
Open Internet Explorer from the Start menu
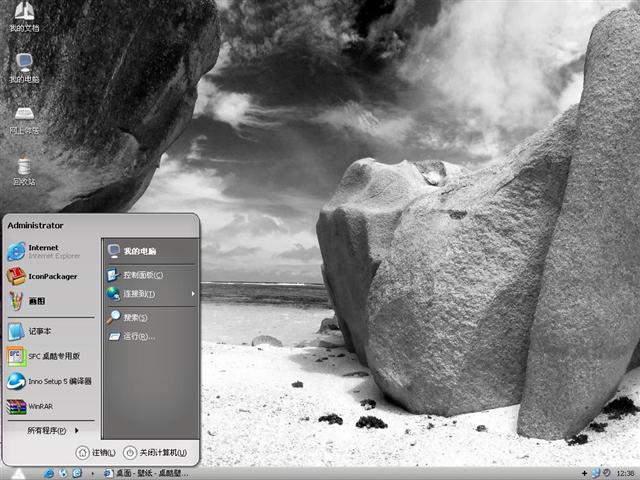pyautogui.click(x=45, y=251)
